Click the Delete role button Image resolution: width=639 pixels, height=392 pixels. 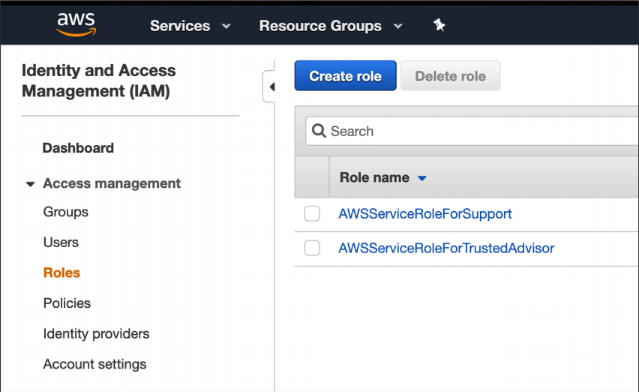click(x=450, y=76)
